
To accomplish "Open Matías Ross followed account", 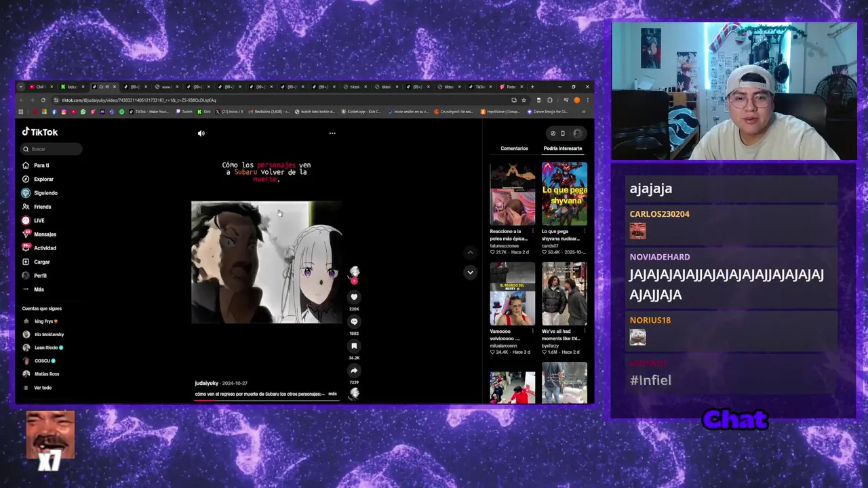I will coord(41,374).
